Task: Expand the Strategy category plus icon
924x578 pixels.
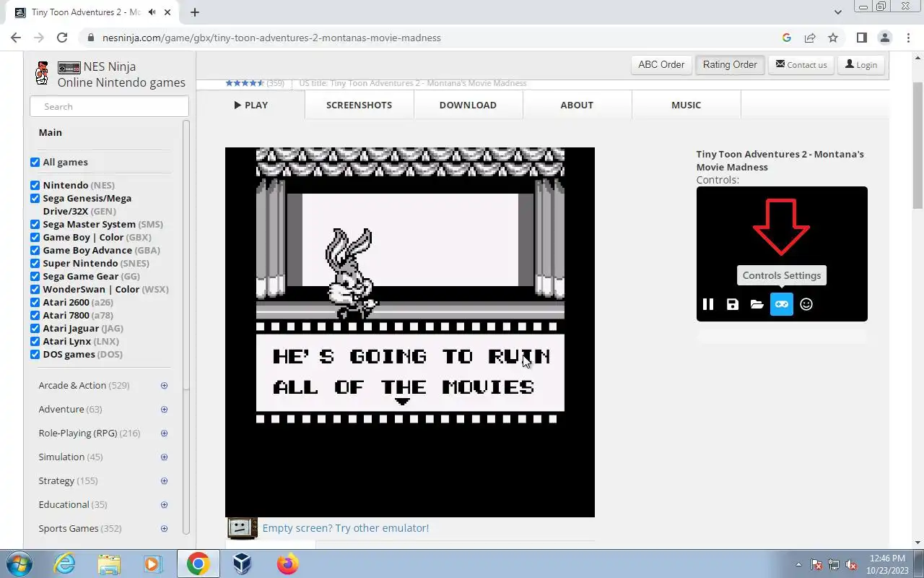Action: (164, 481)
